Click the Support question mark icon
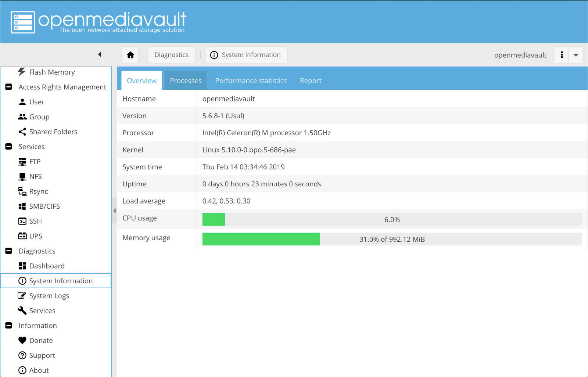588x377 pixels. (x=22, y=355)
